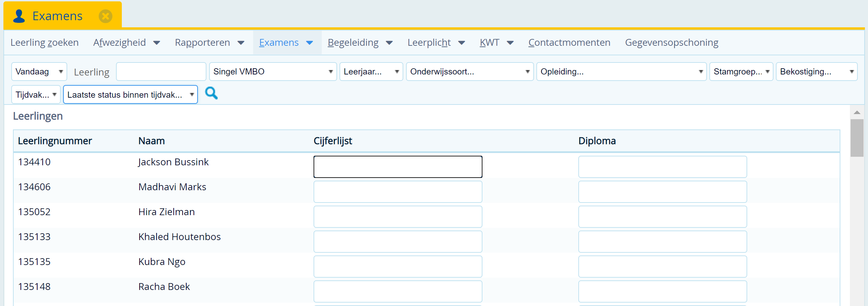
Task: Click the Cijferlijst field for Khaled Houtenbos
Action: pos(398,241)
